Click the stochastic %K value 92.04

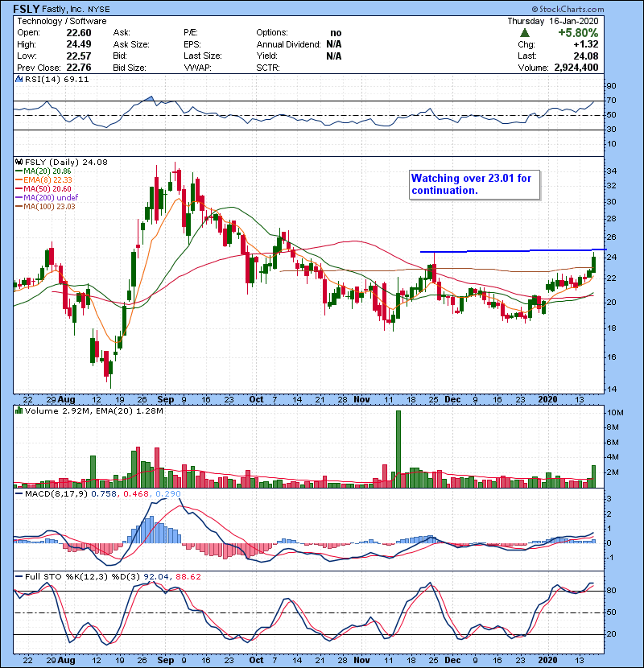(x=155, y=576)
